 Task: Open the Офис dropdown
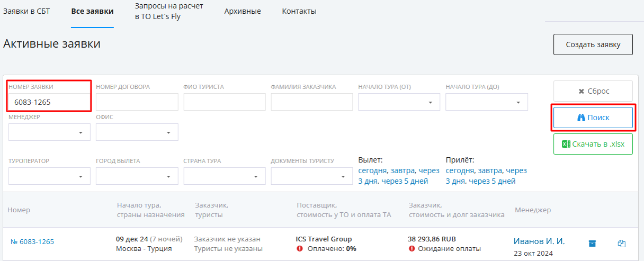point(137,132)
